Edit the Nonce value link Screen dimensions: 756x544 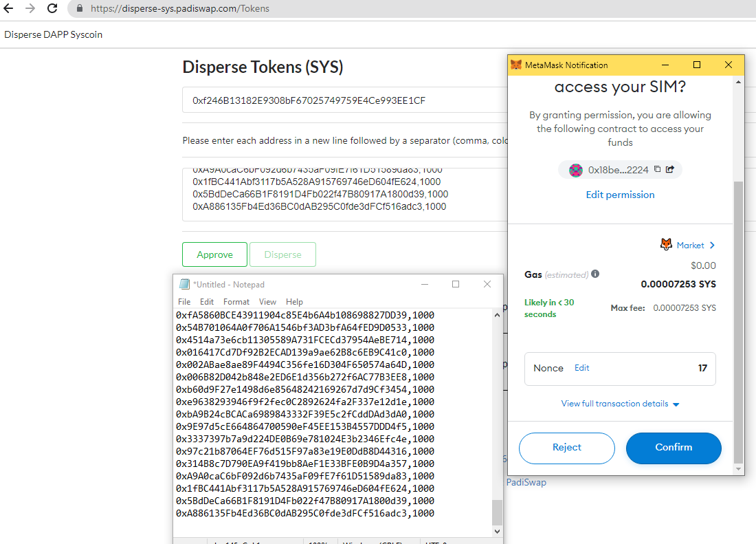[582, 367]
